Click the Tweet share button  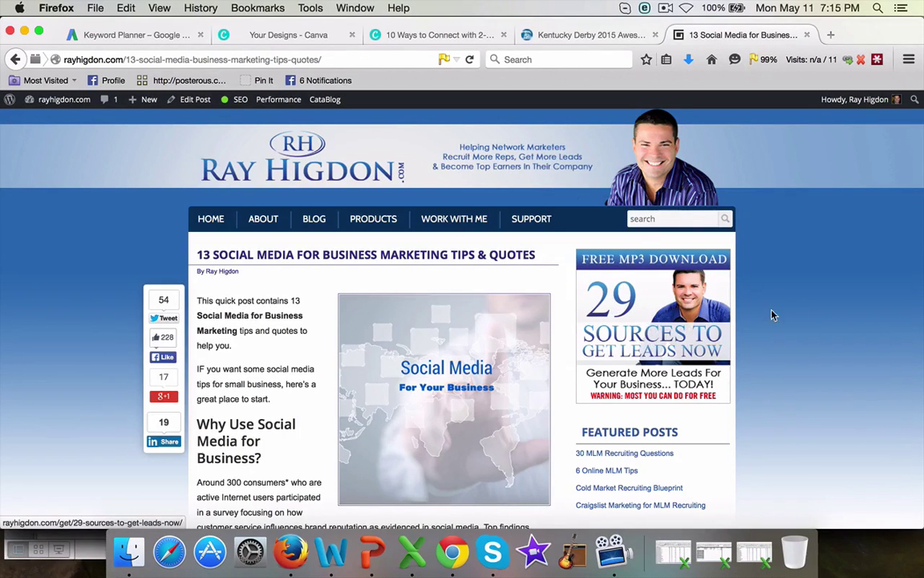[x=164, y=318]
